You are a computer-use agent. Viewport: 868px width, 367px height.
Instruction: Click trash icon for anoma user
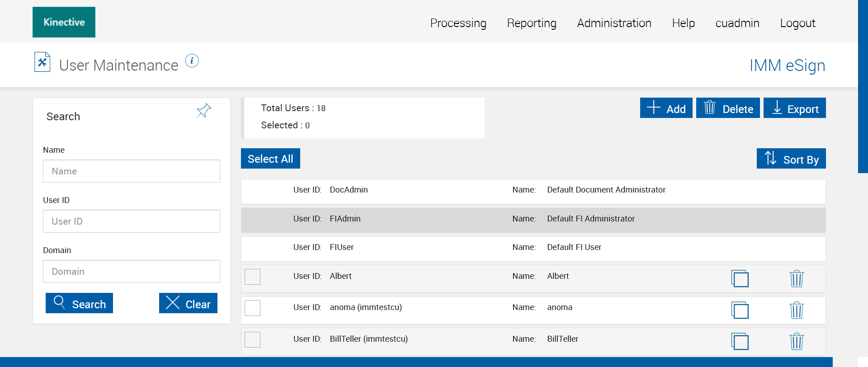coord(797,310)
